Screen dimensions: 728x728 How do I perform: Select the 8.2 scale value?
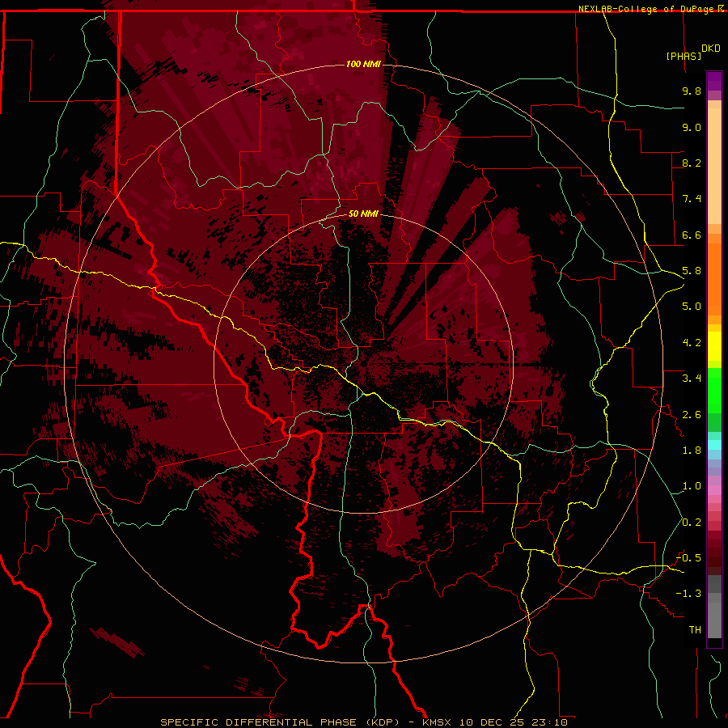(x=692, y=163)
